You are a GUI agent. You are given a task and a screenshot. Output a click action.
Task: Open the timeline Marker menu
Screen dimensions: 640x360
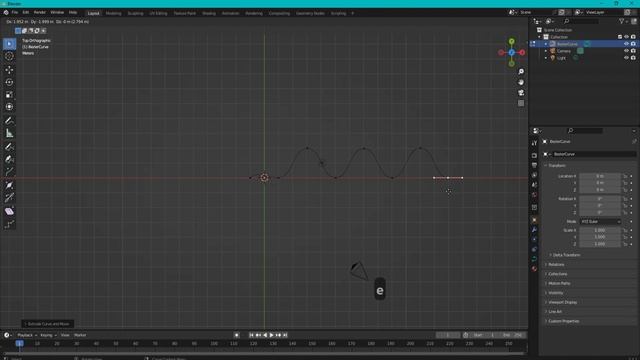tap(80, 335)
